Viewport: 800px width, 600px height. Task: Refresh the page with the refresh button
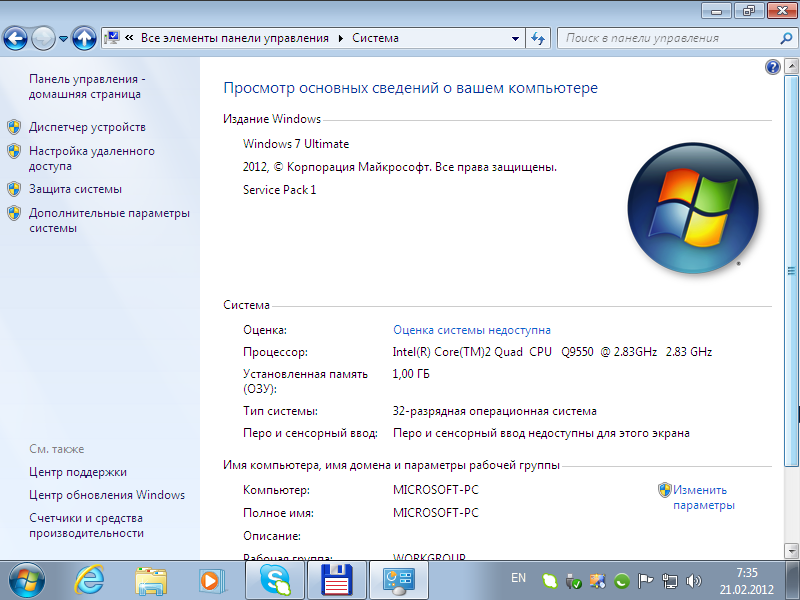coord(538,38)
